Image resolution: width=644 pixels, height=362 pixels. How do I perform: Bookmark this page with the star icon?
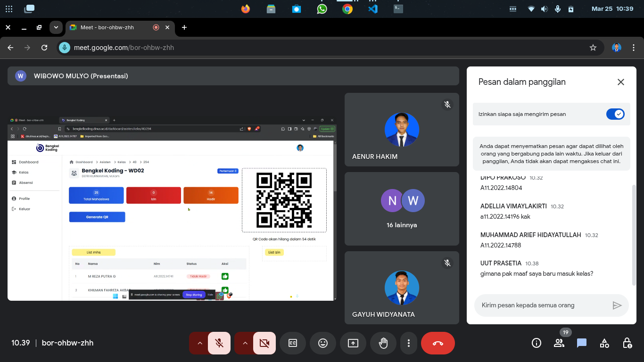(x=593, y=48)
